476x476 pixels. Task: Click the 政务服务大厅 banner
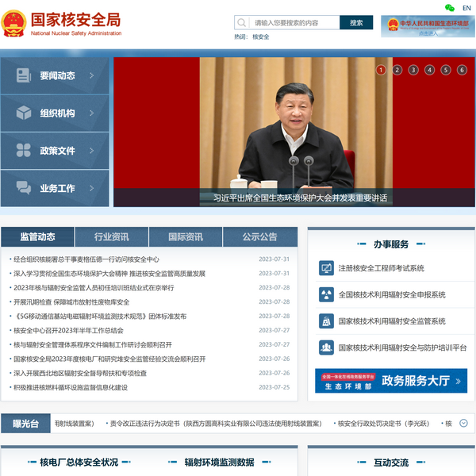click(390, 380)
